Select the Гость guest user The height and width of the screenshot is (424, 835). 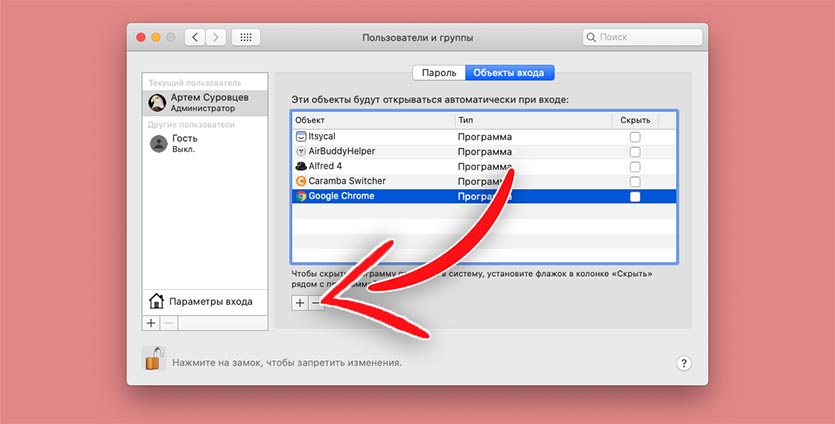pyautogui.click(x=205, y=143)
